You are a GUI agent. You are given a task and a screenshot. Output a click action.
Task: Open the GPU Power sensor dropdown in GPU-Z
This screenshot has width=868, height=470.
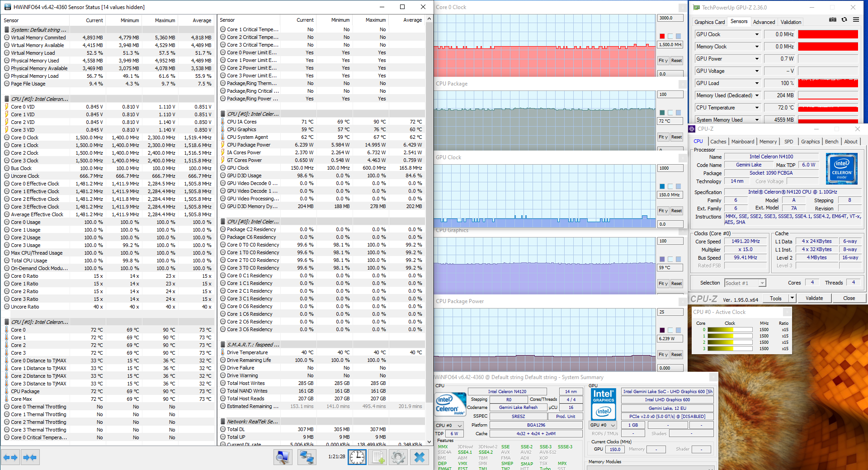[x=757, y=59]
